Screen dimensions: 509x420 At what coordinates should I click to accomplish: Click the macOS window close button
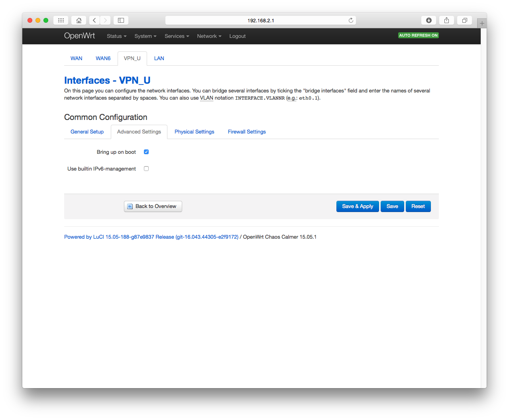tap(30, 20)
